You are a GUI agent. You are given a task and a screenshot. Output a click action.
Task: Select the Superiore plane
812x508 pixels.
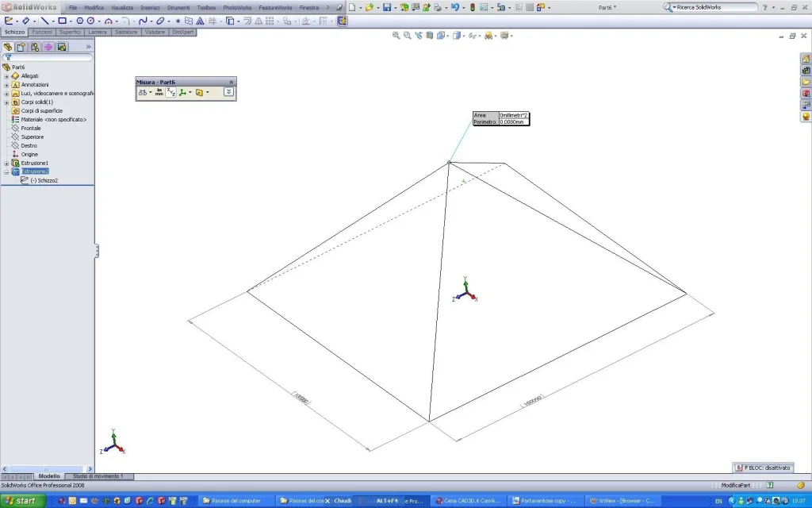pos(32,137)
